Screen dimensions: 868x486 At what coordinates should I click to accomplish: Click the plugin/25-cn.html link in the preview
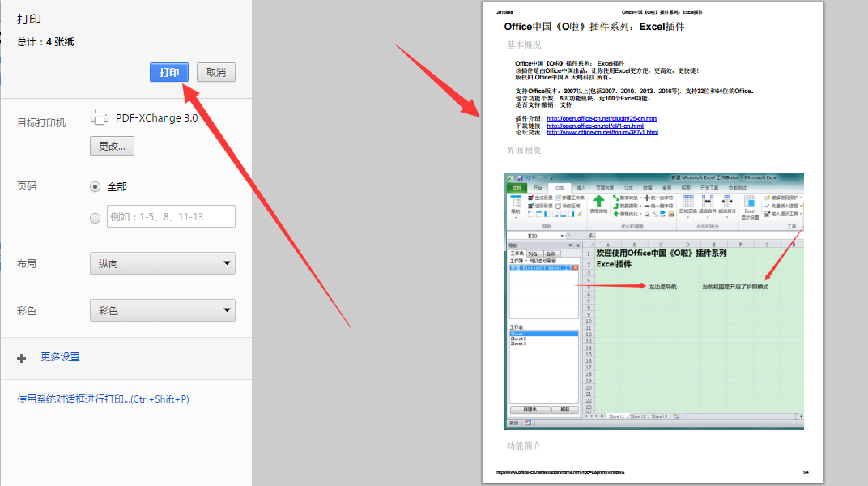click(x=602, y=118)
